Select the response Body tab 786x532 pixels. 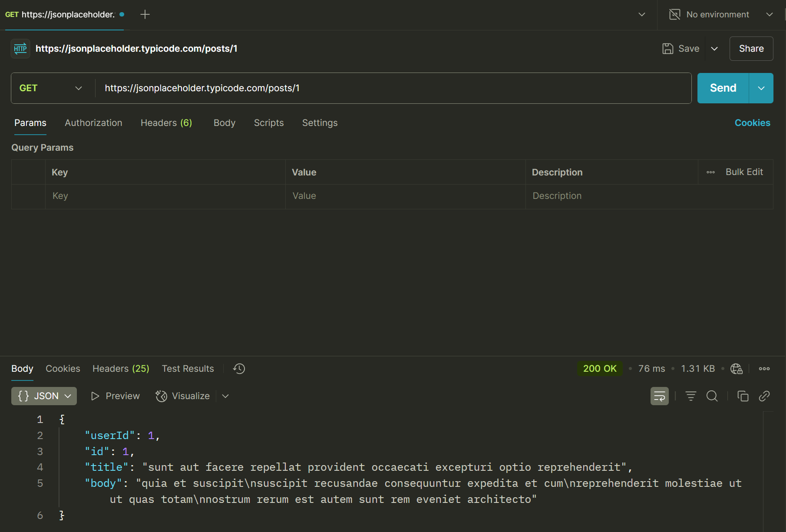[22, 369]
